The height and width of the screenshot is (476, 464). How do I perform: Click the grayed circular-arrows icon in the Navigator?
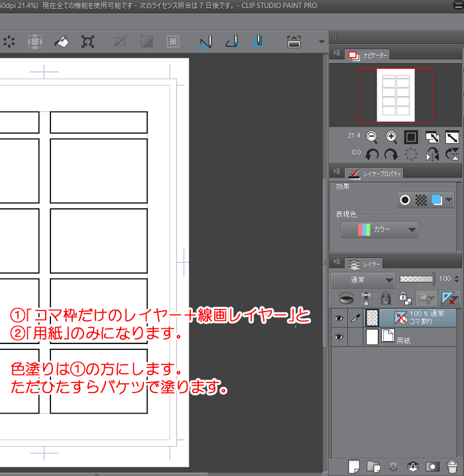[411, 154]
